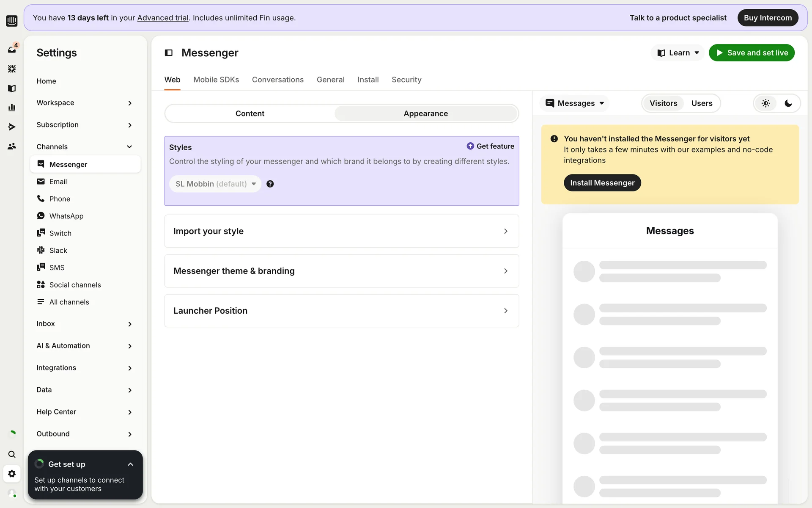Click the Fin AI sparkle icon
The image size is (812, 508).
[12, 69]
